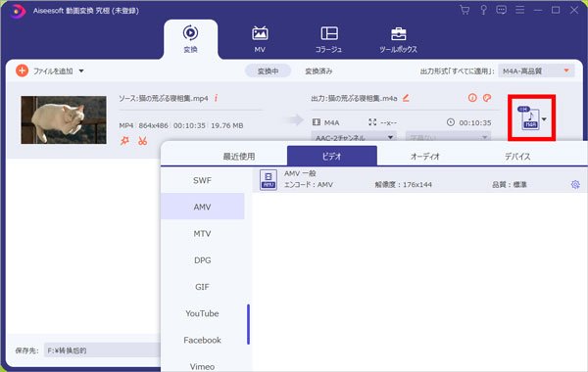The image size is (588, 372).
Task: Select the AMV 一般 profile row
Action: point(420,180)
